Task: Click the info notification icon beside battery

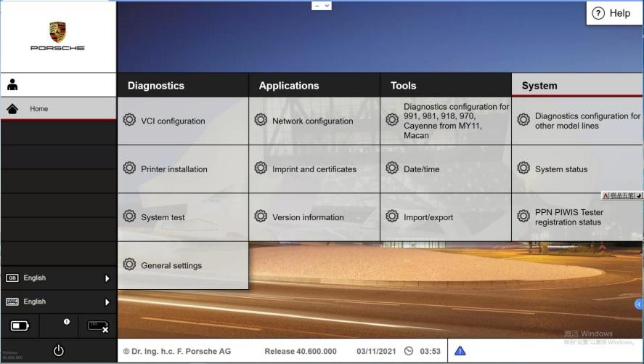Action: click(67, 321)
